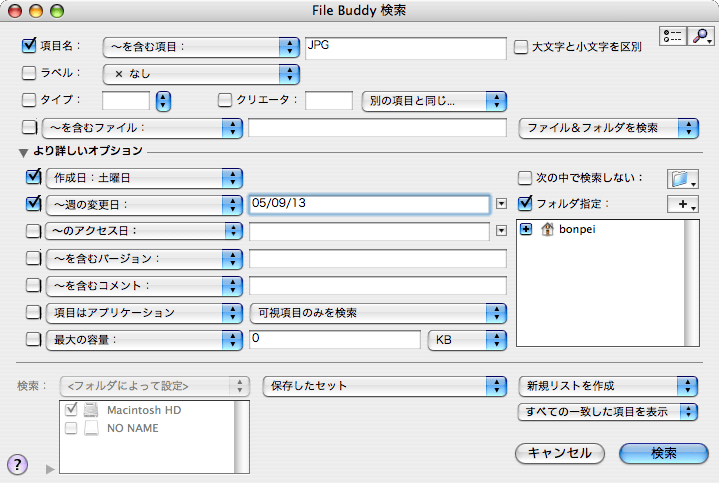This screenshot has height=483, width=719.
Task: Enable the タイプ checkbox
Action: point(29,100)
